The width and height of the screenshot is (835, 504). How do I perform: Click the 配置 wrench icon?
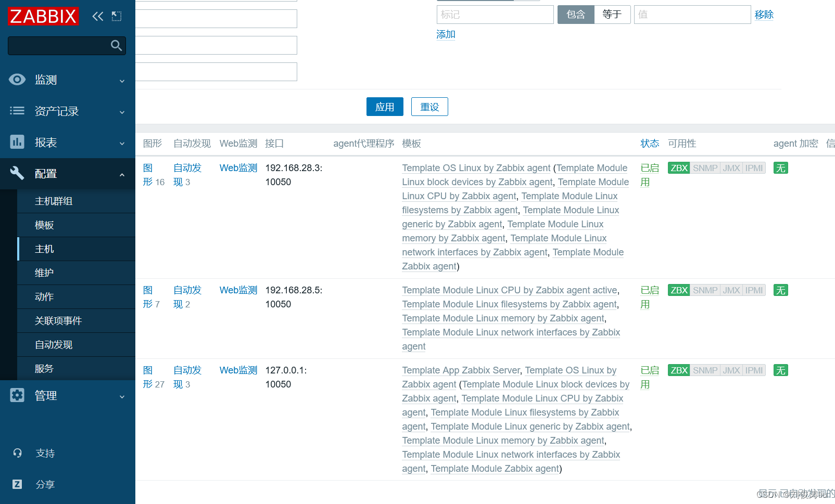(x=17, y=173)
